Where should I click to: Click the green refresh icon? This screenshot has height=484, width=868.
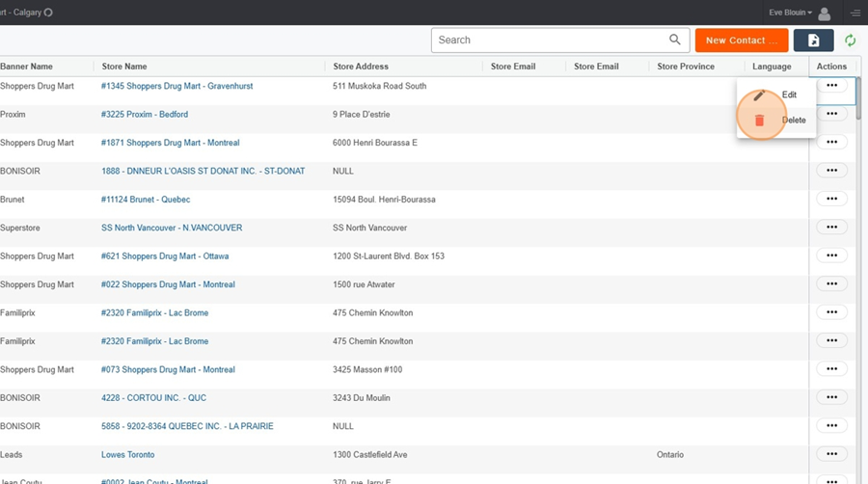pos(850,40)
